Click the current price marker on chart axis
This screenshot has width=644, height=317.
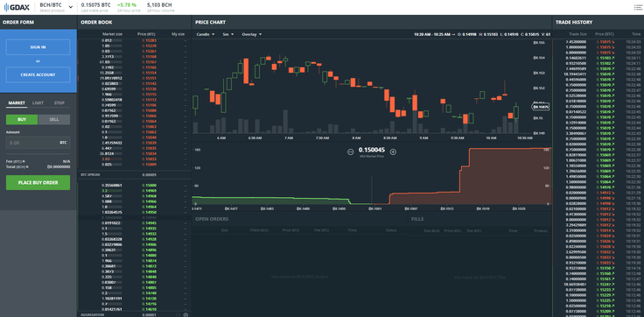click(541, 107)
